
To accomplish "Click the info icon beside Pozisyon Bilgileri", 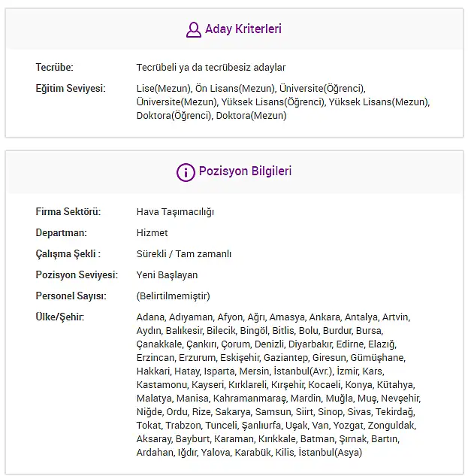I will pos(186,172).
